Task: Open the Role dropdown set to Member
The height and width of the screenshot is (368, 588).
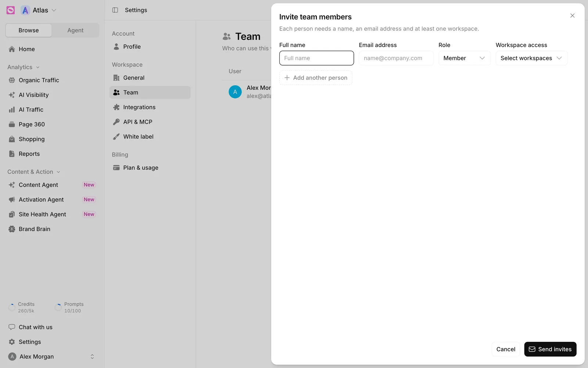Action: tap(465, 58)
